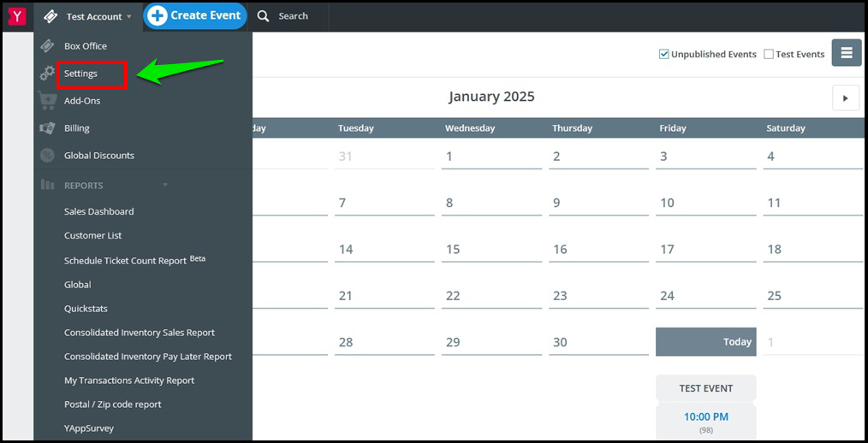The image size is (868, 443).
Task: Click the Add-Ons shopping cart icon
Action: coord(48,101)
